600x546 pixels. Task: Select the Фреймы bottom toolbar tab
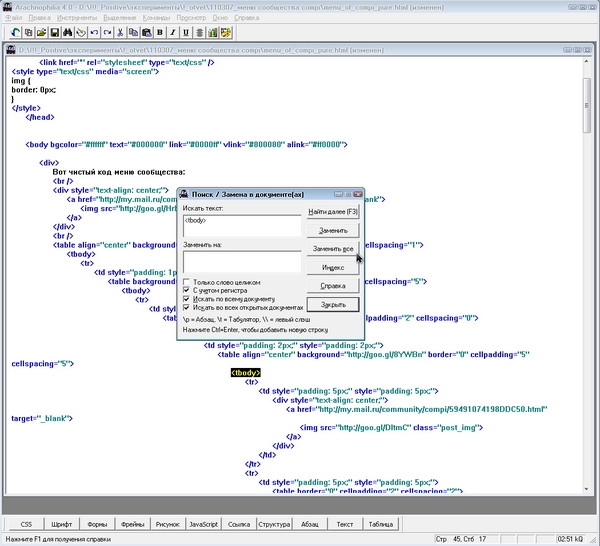[x=132, y=524]
